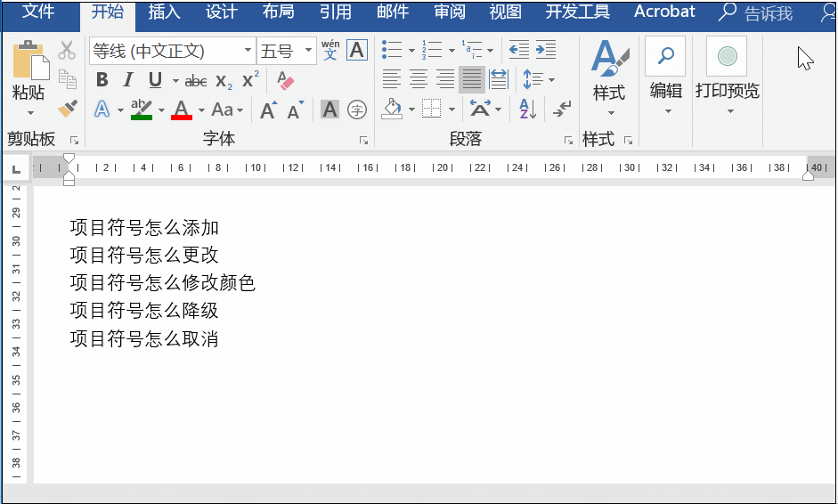Screen dimensions: 838x504
Task: Decrease font size with shrink font
Action: (295, 110)
